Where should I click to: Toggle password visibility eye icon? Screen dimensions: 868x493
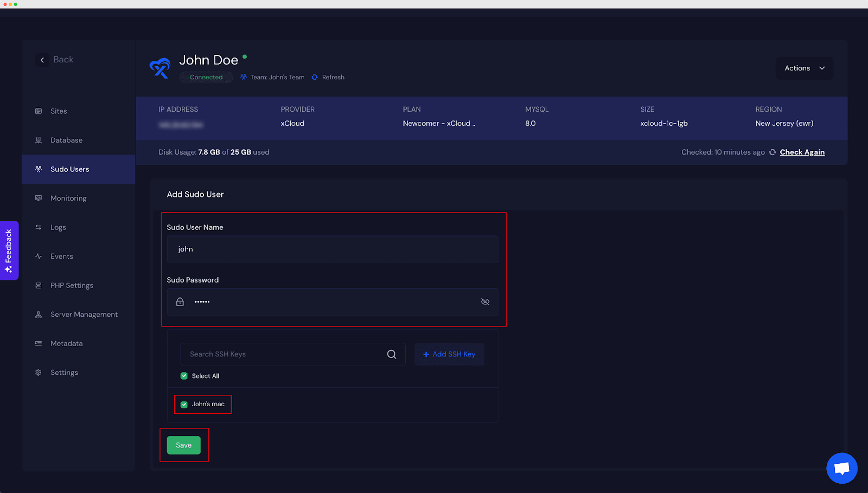pyautogui.click(x=485, y=302)
